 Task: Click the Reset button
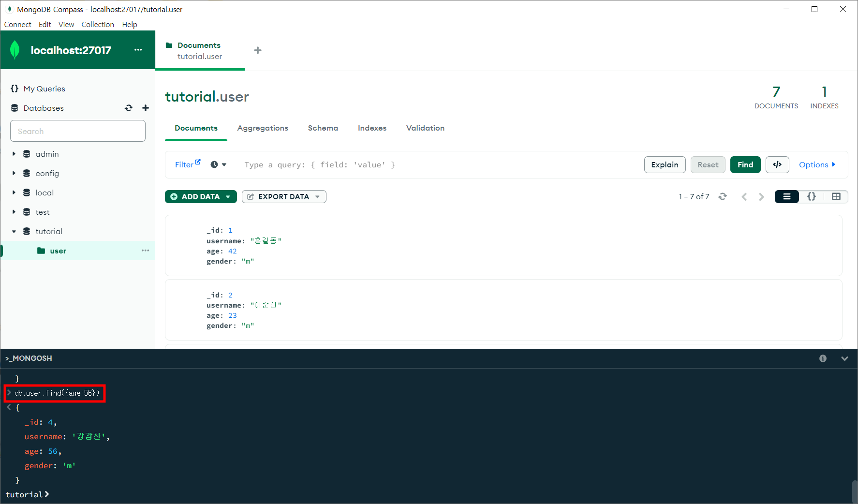[x=708, y=164]
